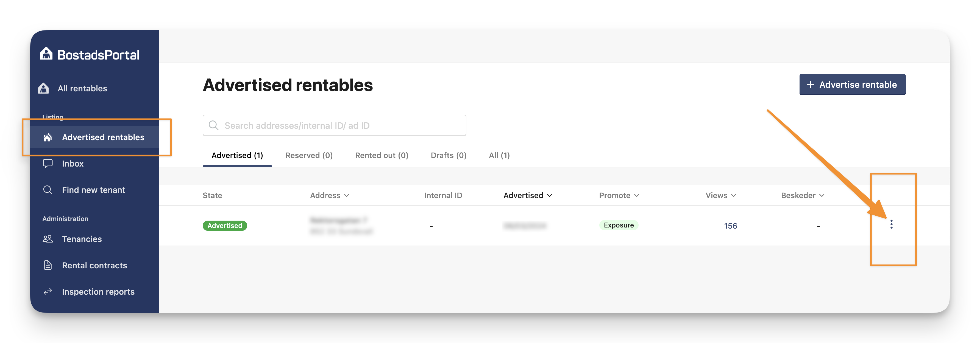980x343 pixels.
Task: Sort by the Besökare column chevron
Action: pyautogui.click(x=822, y=195)
